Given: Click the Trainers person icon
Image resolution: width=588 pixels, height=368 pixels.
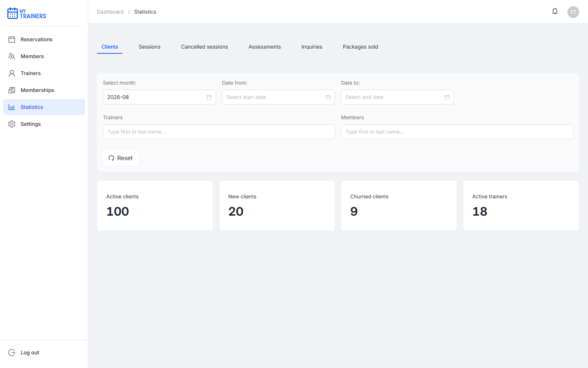Looking at the screenshot, I should (x=12, y=73).
